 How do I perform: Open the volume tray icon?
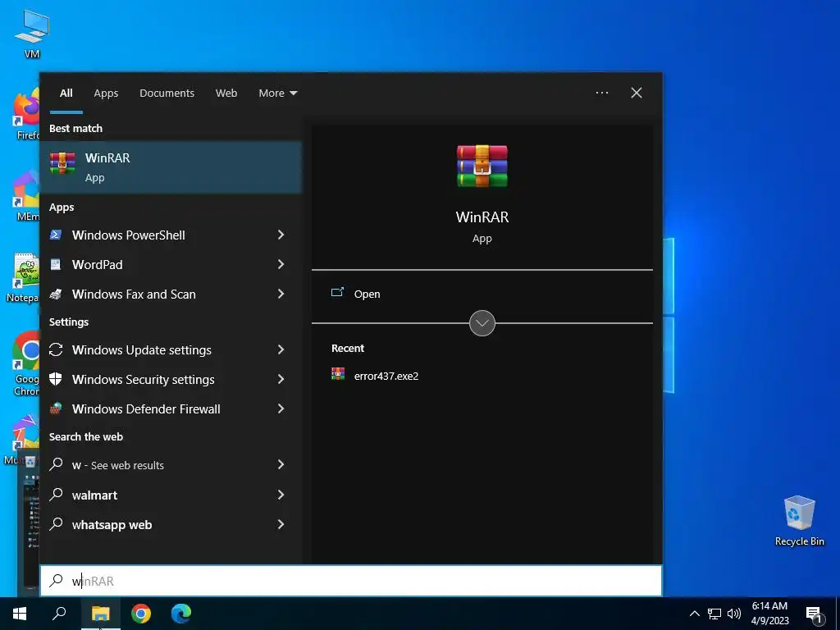[x=734, y=614]
